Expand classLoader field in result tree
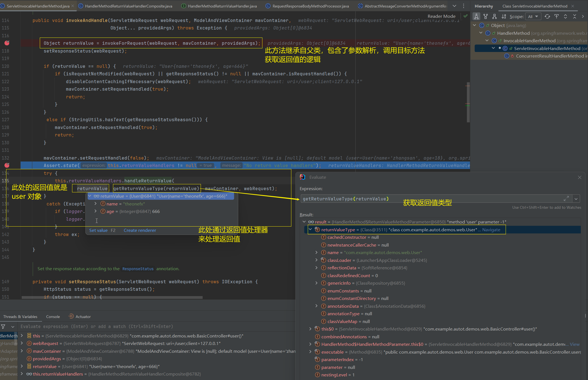The image size is (588, 380). click(x=316, y=260)
